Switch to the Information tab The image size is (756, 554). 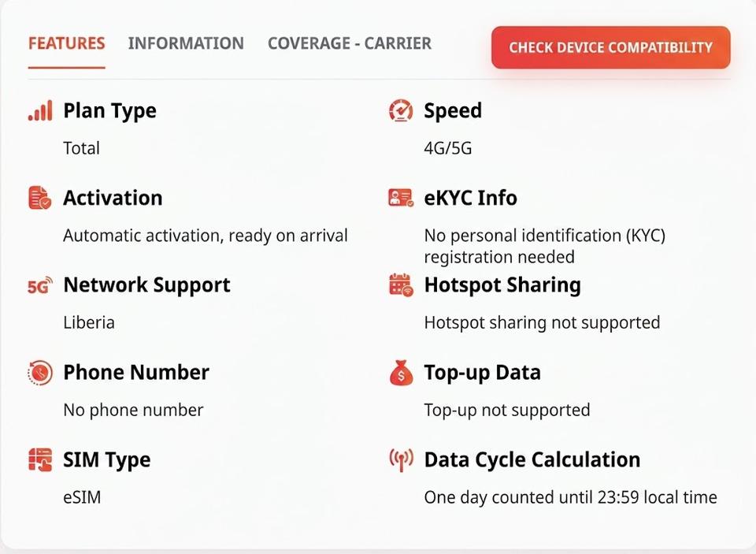186,43
